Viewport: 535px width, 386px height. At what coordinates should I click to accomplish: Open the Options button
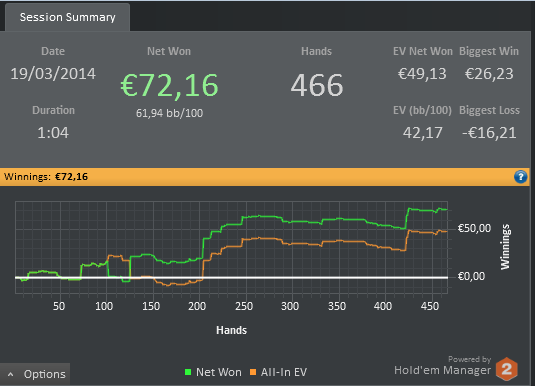click(35, 374)
